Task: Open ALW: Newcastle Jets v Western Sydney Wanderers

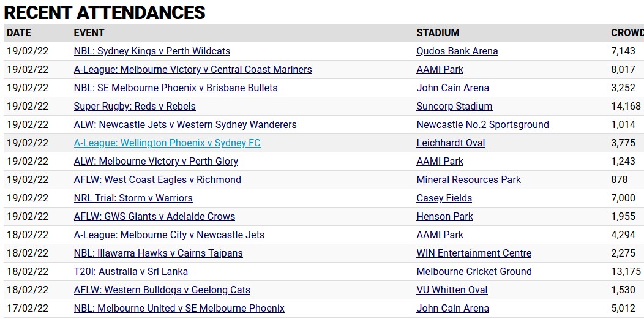Action: [x=185, y=124]
